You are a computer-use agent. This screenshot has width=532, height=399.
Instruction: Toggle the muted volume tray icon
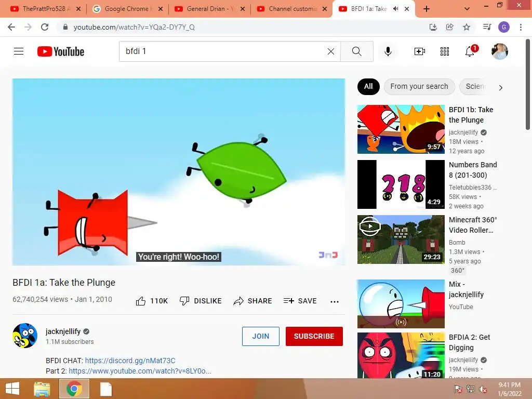483,389
